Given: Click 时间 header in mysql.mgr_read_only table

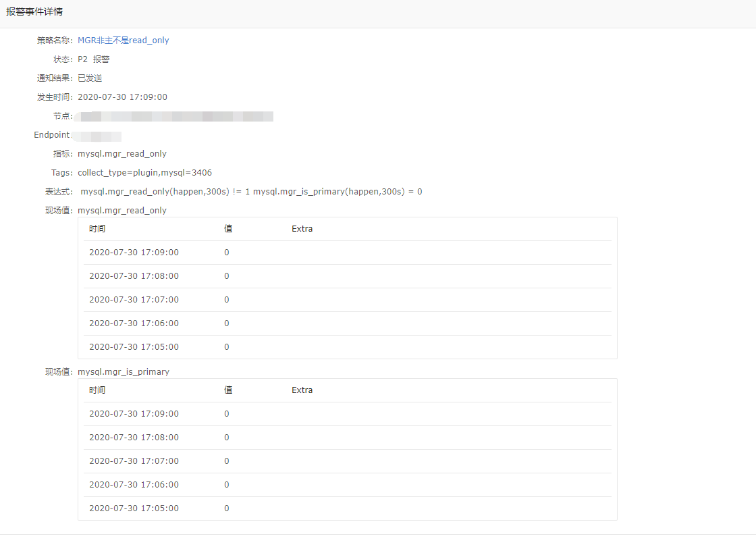Looking at the screenshot, I should tap(97, 229).
